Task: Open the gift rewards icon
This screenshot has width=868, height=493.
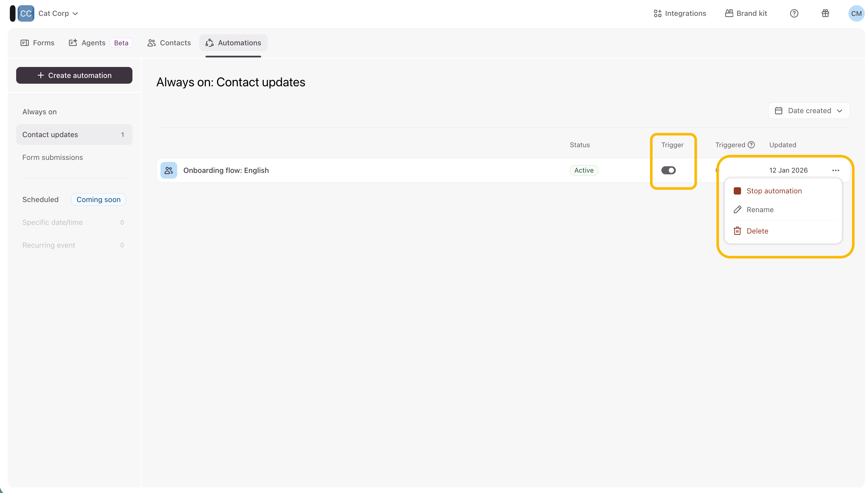Action: tap(825, 14)
